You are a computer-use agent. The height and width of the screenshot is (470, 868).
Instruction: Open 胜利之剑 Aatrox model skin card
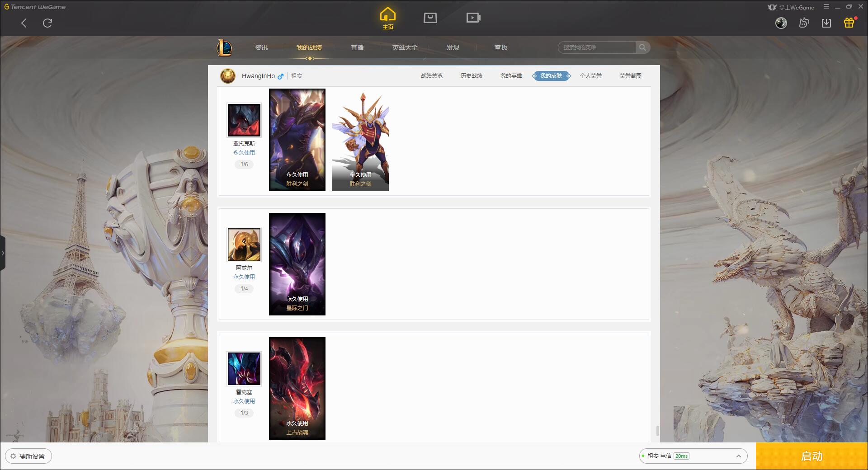(x=360, y=140)
